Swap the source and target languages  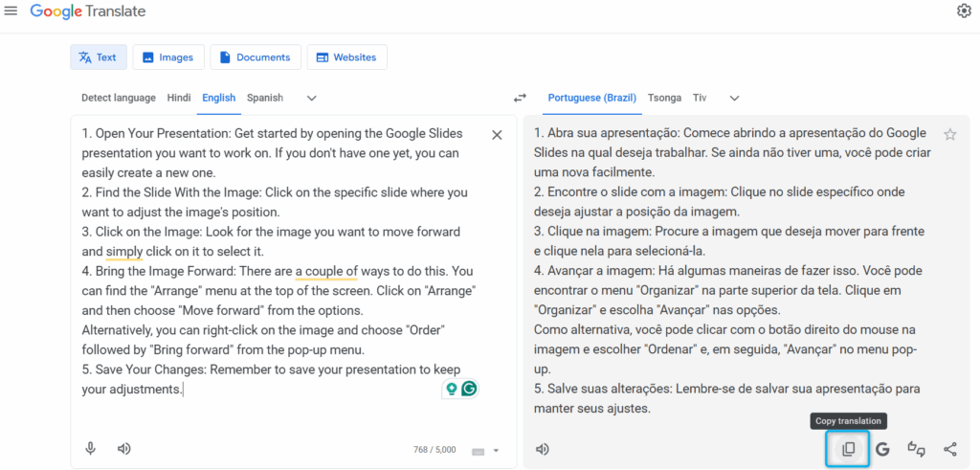point(520,98)
